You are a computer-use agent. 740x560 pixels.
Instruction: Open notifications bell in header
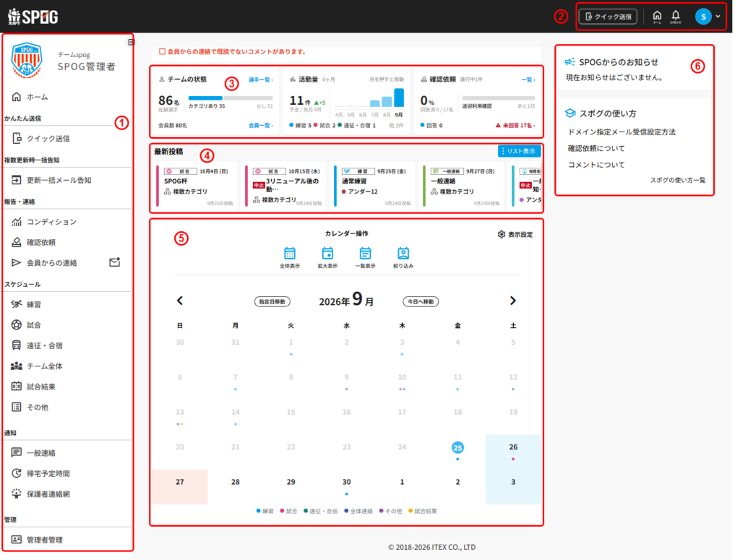coord(676,17)
